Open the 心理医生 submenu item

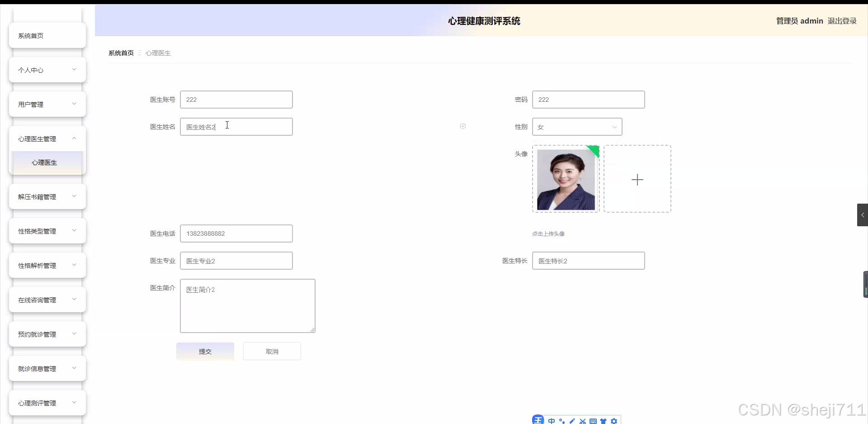[44, 162]
